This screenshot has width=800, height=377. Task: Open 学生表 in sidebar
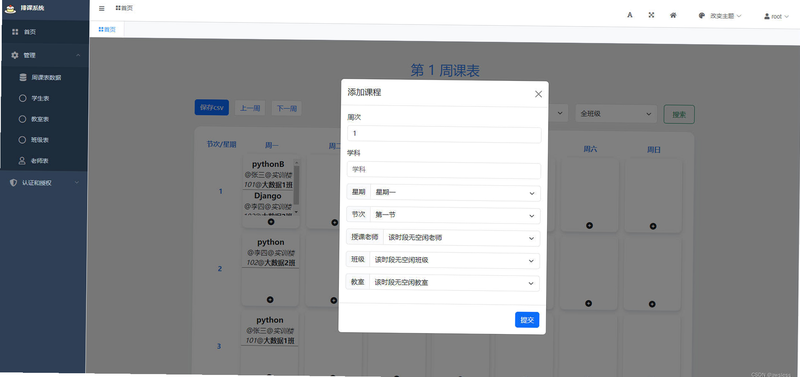coord(44,98)
